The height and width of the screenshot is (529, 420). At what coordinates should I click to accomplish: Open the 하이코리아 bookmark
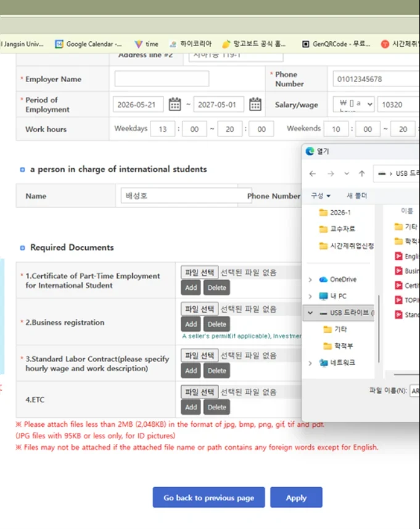191,44
